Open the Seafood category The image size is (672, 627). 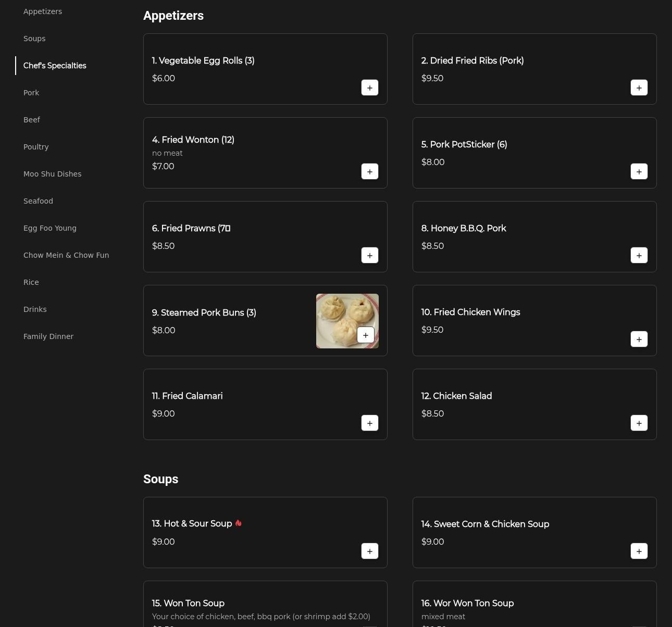[x=38, y=201]
